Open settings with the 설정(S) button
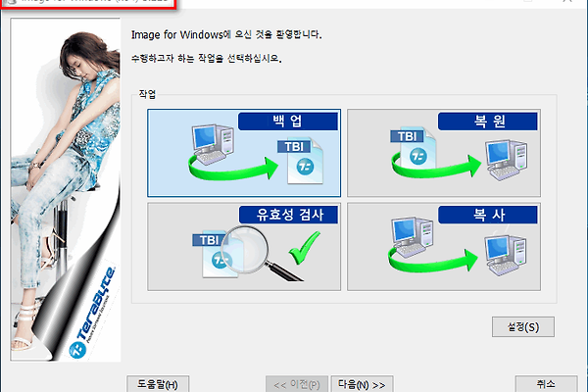 pyautogui.click(x=523, y=326)
